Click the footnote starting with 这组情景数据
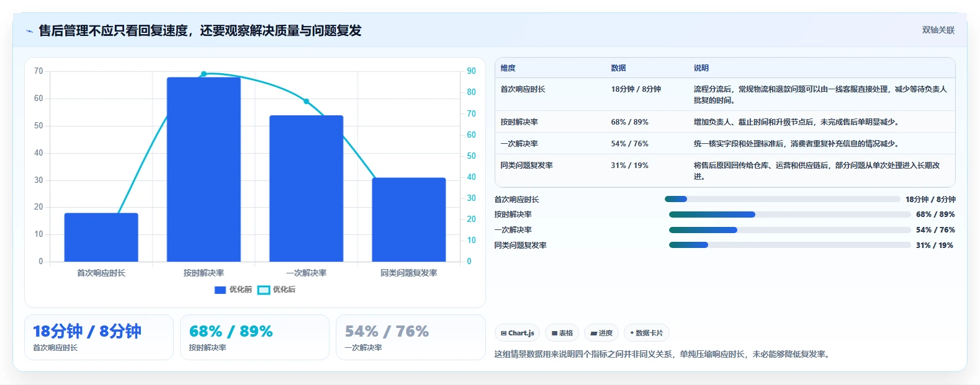The image size is (980, 385). point(663,355)
